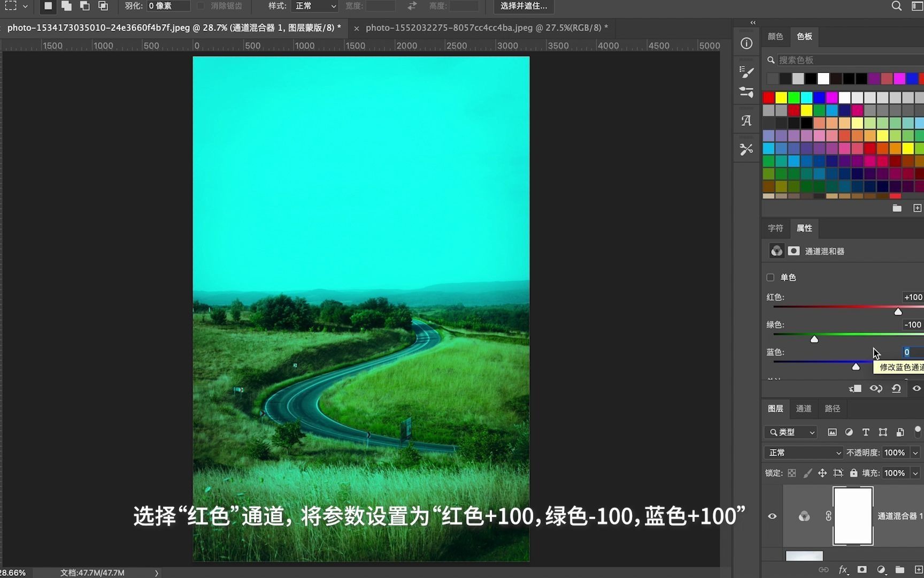Switch to the 颜色 color panel tab
Image resolution: width=924 pixels, height=578 pixels.
point(775,36)
